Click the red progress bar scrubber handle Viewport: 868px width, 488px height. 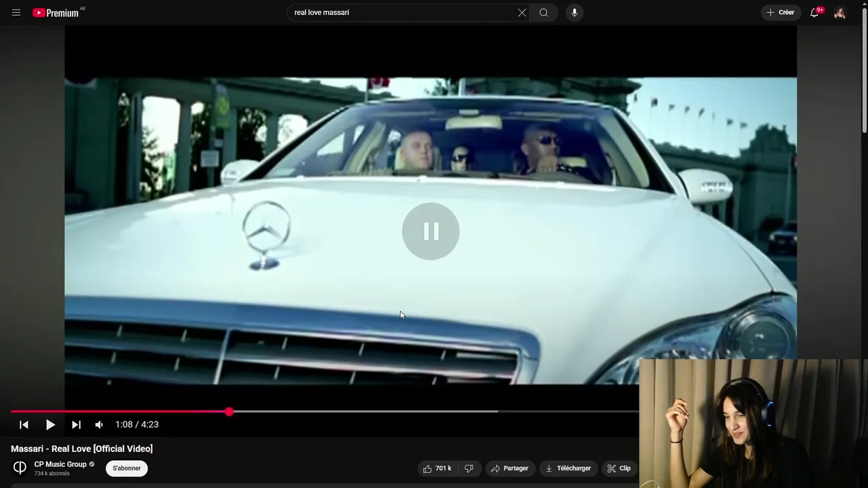point(229,411)
